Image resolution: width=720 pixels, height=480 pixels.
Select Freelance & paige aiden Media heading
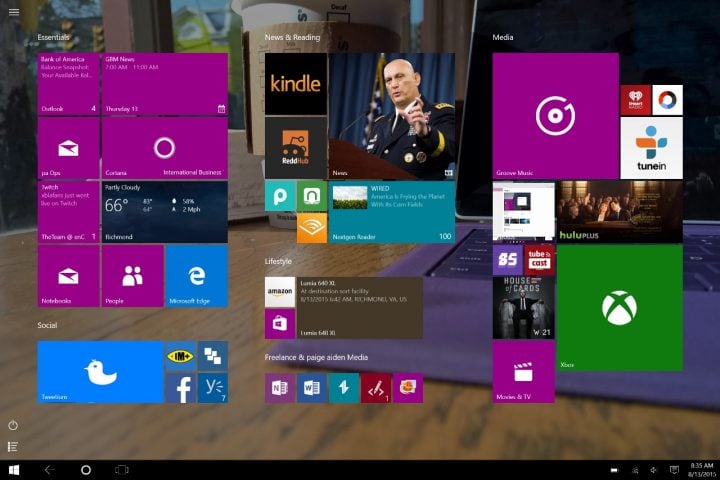(316, 357)
